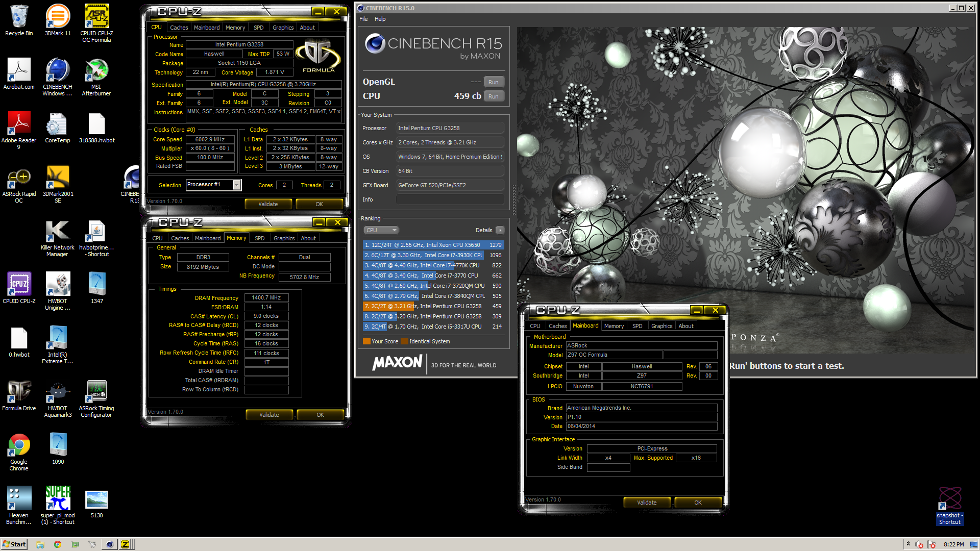The image size is (980, 551).
Task: Open Google Chrome desktop icon
Action: pyautogui.click(x=19, y=452)
